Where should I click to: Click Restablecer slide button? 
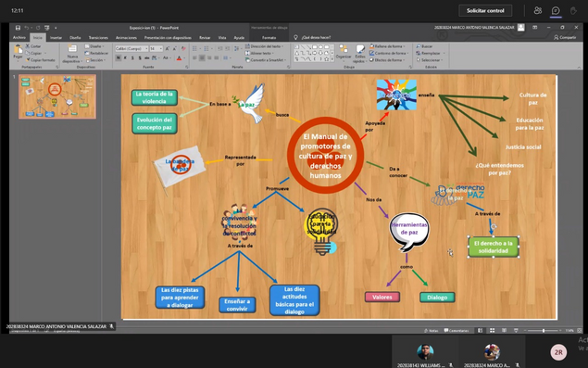[96, 53]
